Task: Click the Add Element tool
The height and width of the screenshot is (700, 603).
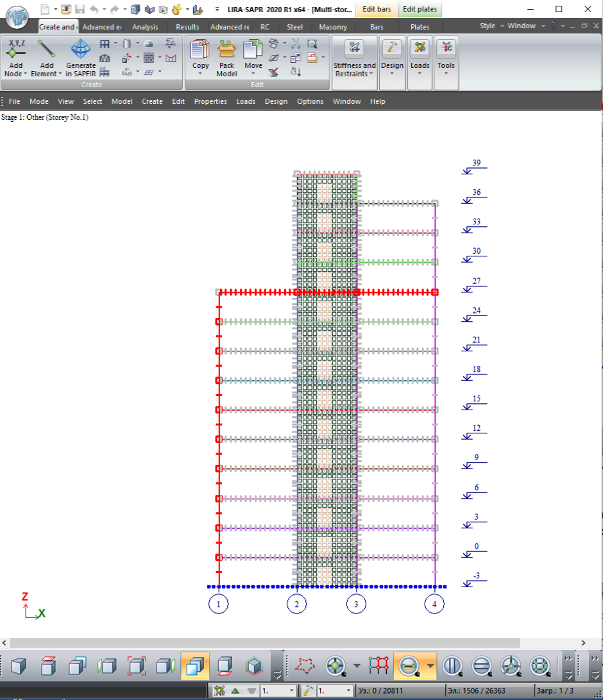Action: (x=45, y=57)
